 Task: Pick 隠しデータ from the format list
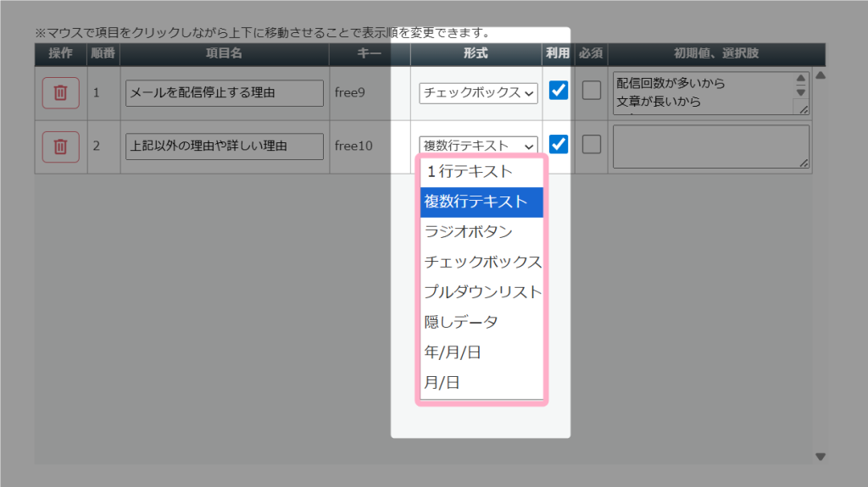(481, 322)
